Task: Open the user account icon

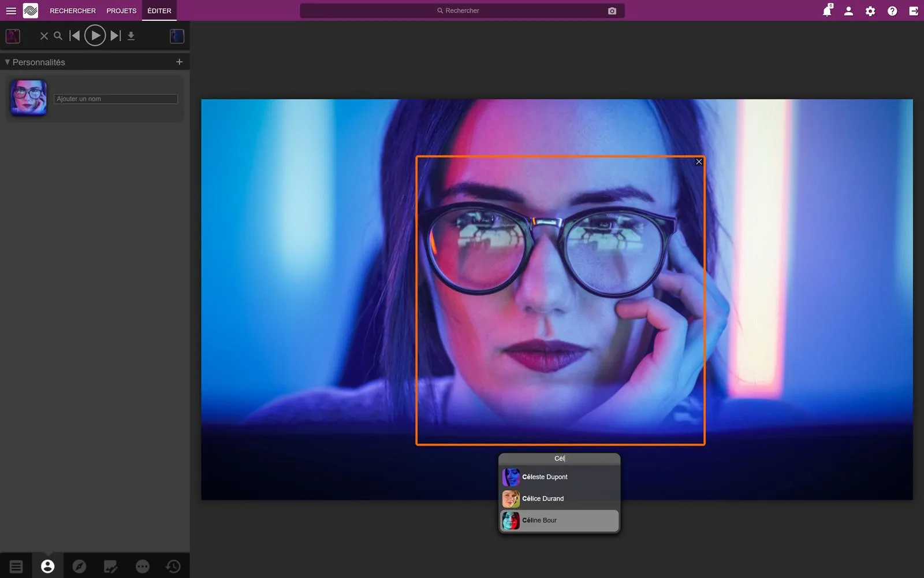Action: point(848,10)
